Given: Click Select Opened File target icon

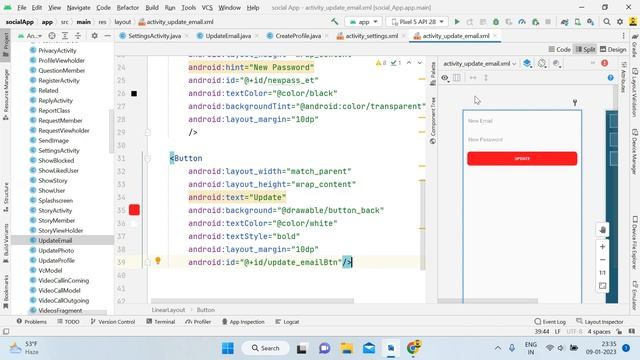Looking at the screenshot, I should [x=52, y=36].
